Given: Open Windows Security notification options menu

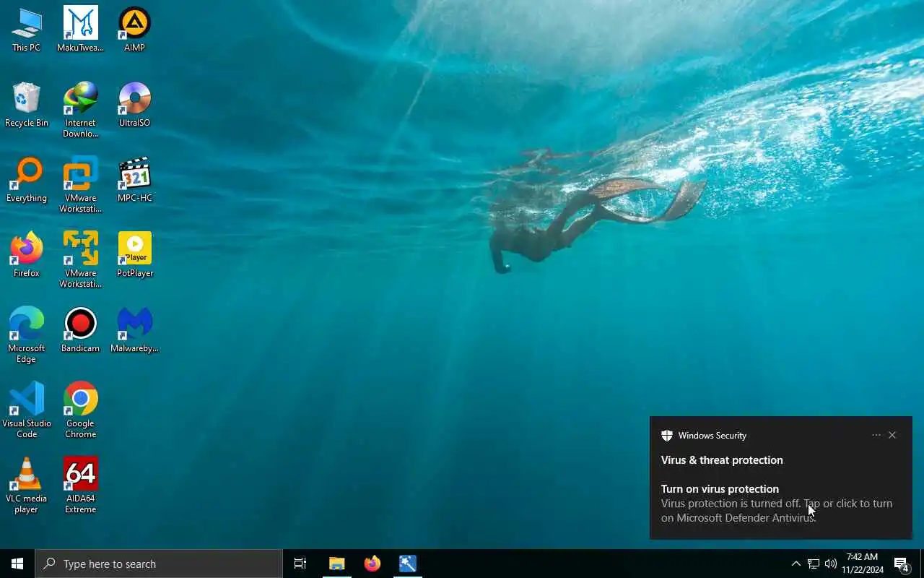Looking at the screenshot, I should 876,435.
